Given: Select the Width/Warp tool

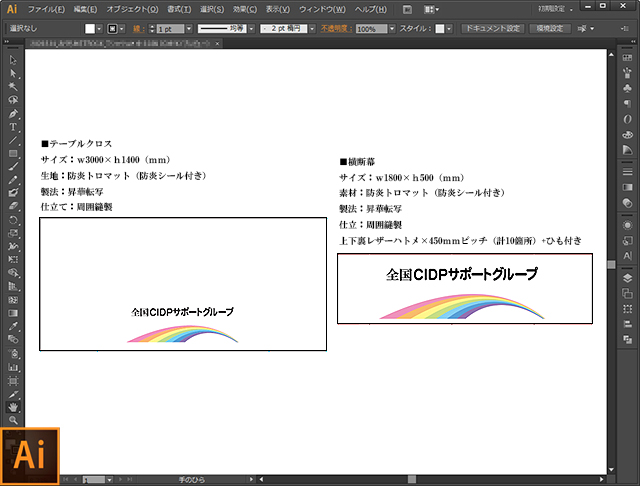Looking at the screenshot, I should [x=13, y=246].
